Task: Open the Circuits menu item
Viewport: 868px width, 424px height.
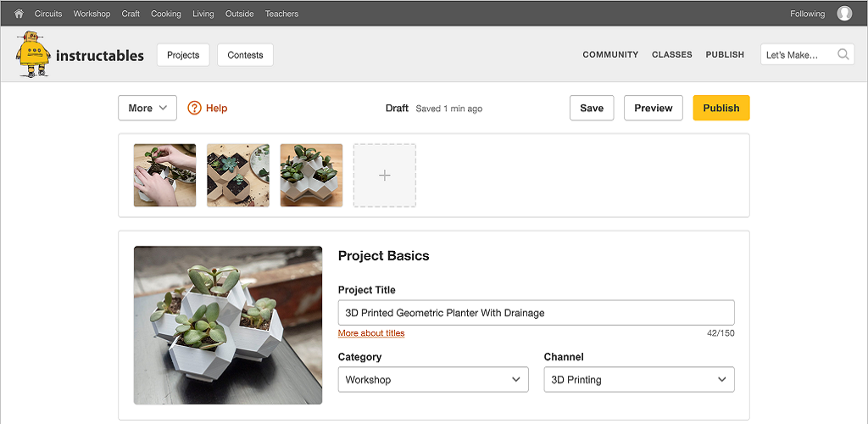Action: click(x=48, y=14)
